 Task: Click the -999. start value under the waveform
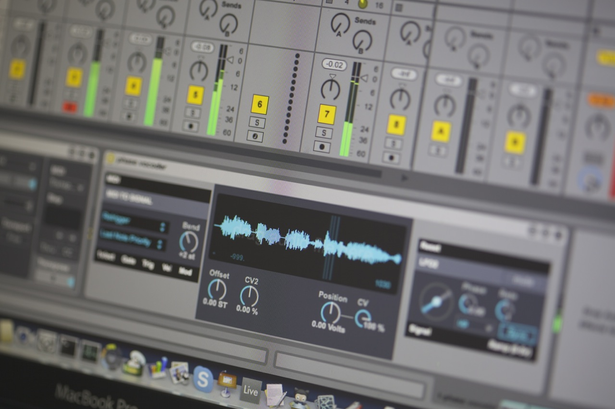(x=237, y=258)
